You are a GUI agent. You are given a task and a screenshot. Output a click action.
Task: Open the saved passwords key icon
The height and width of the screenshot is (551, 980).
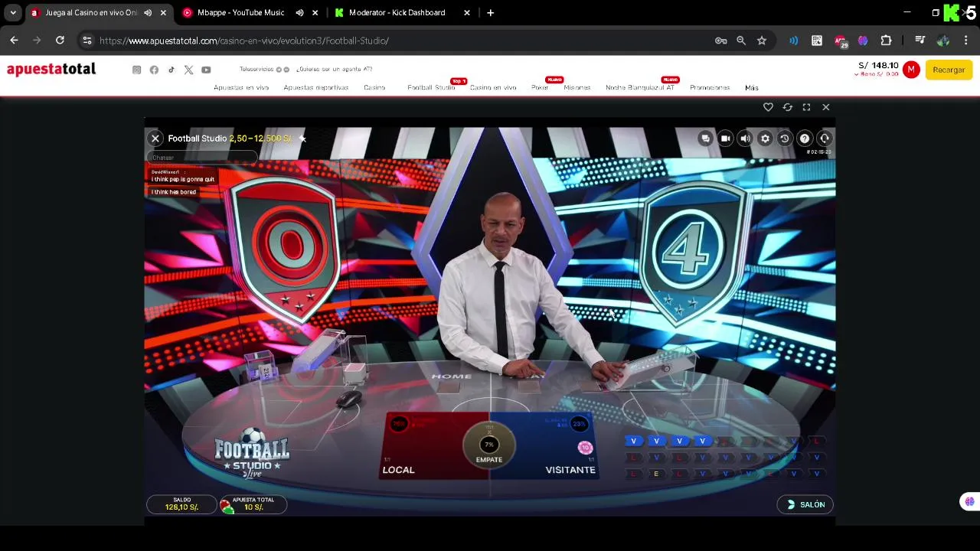(x=720, y=41)
